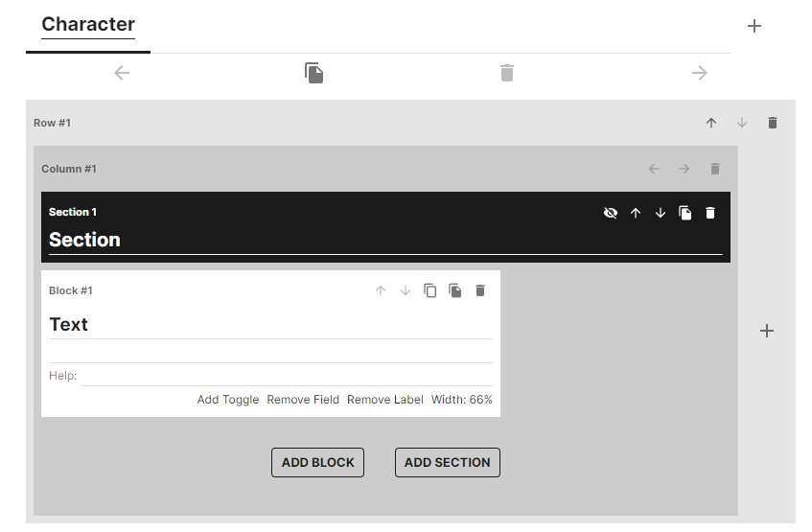Move Block #1 down
Image resolution: width=812 pixels, height=532 pixels.
tap(406, 290)
